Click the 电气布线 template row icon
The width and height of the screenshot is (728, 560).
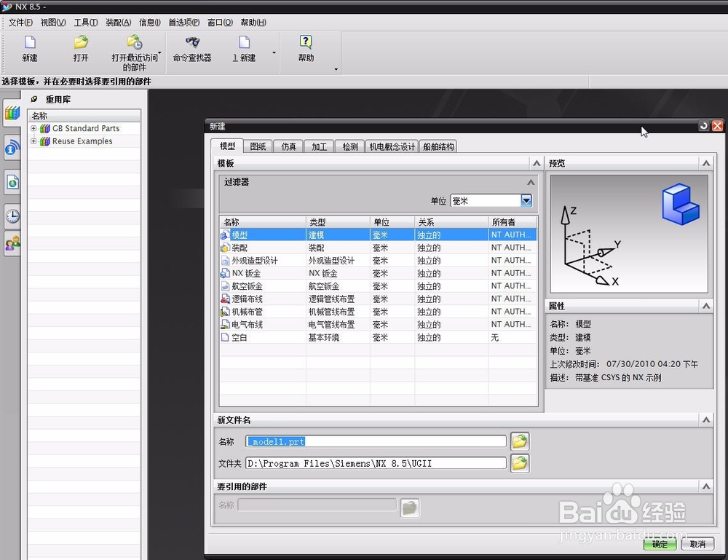225,325
